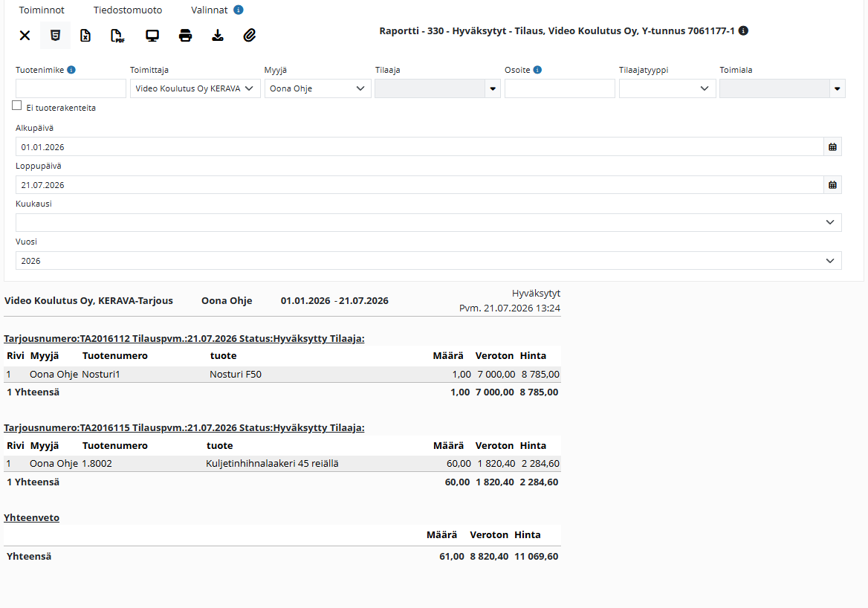Export report as Excel file icon
868x608 pixels.
[85, 36]
